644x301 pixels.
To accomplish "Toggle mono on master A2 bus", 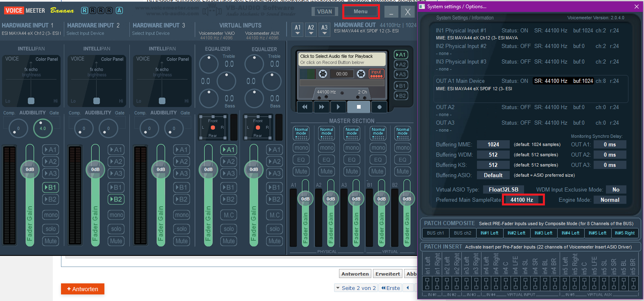I will [327, 148].
